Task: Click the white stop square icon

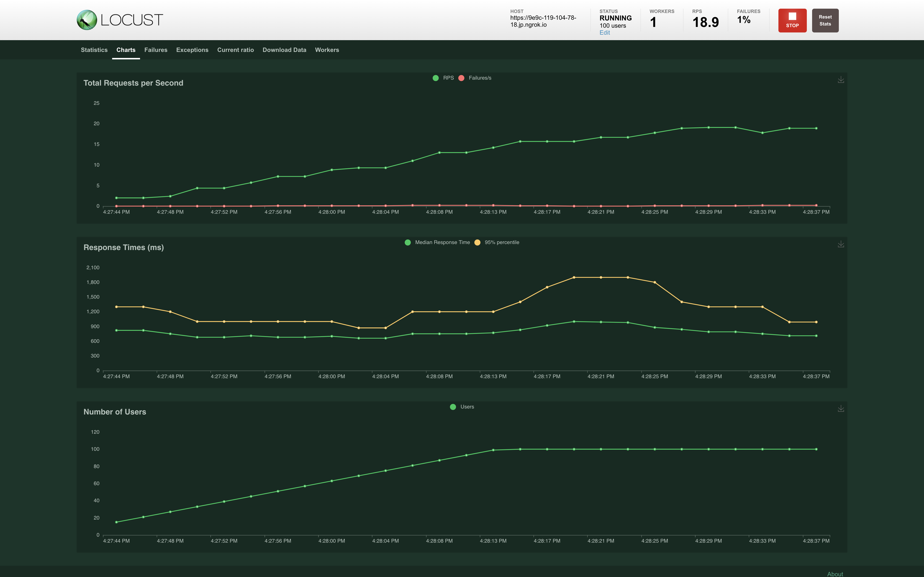Action: point(792,16)
